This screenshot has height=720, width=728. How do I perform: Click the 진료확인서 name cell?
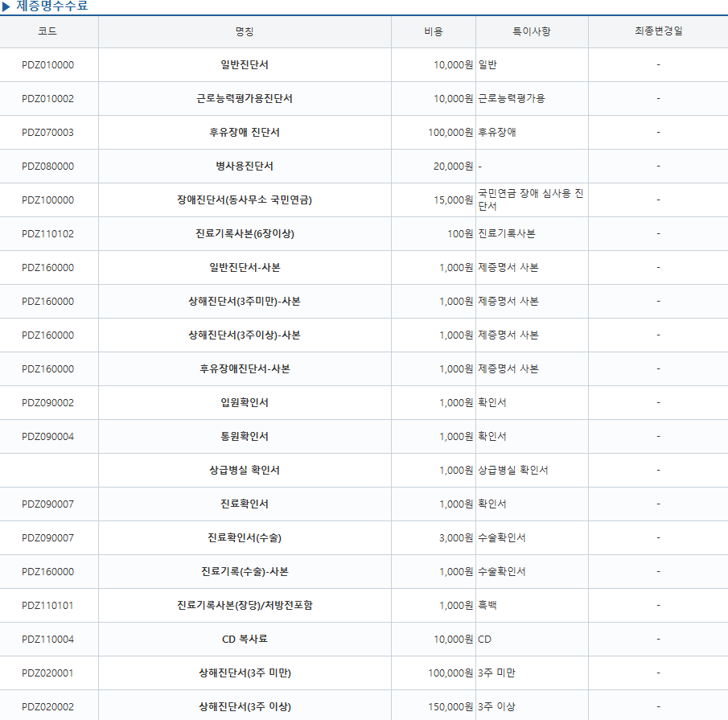click(x=245, y=504)
